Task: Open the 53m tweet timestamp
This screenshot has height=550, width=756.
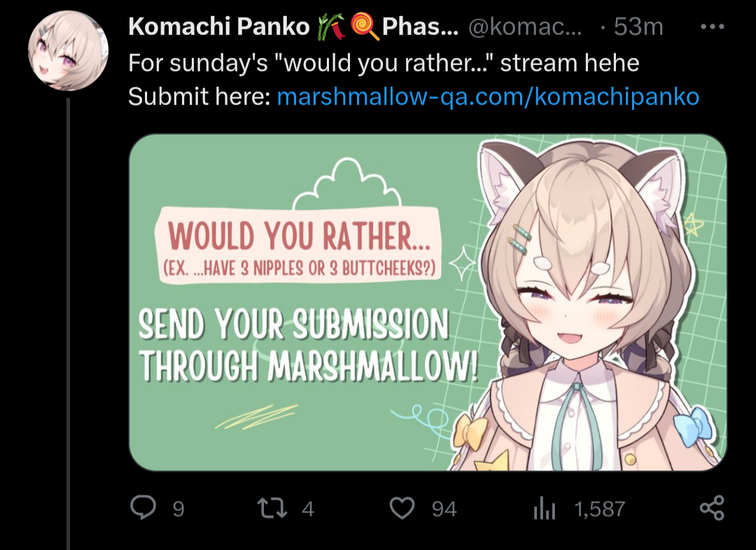Action: click(x=638, y=27)
